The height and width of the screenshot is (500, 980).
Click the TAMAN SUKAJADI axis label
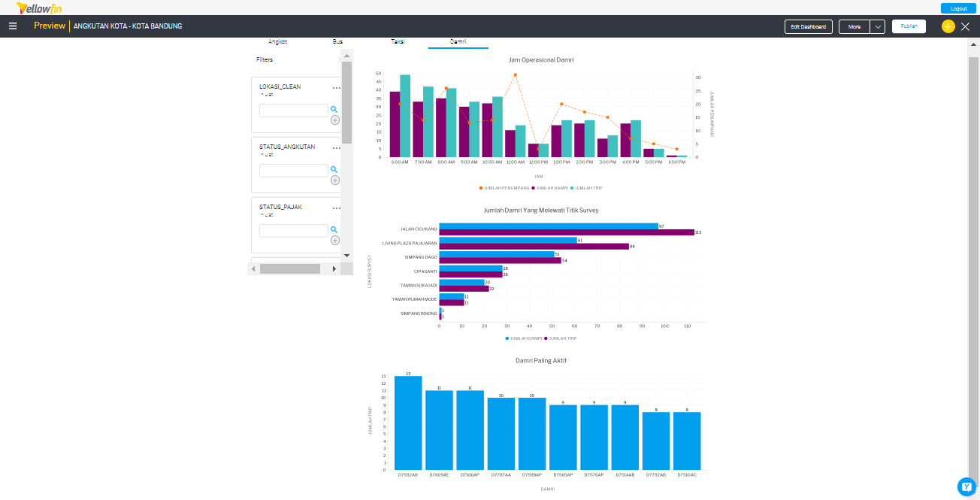[x=419, y=285]
